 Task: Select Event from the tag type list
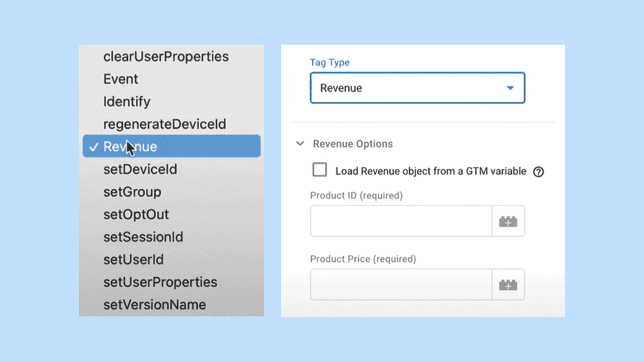(x=121, y=79)
